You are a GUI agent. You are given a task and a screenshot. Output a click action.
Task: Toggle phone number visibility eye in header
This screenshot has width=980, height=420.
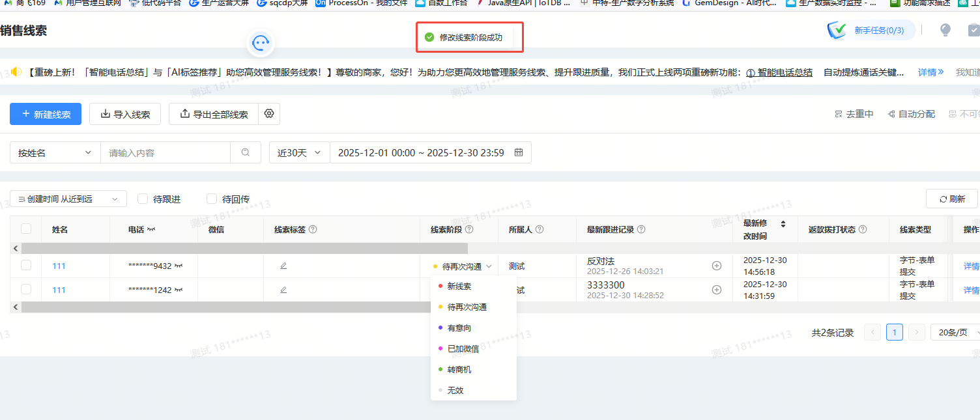click(x=151, y=229)
